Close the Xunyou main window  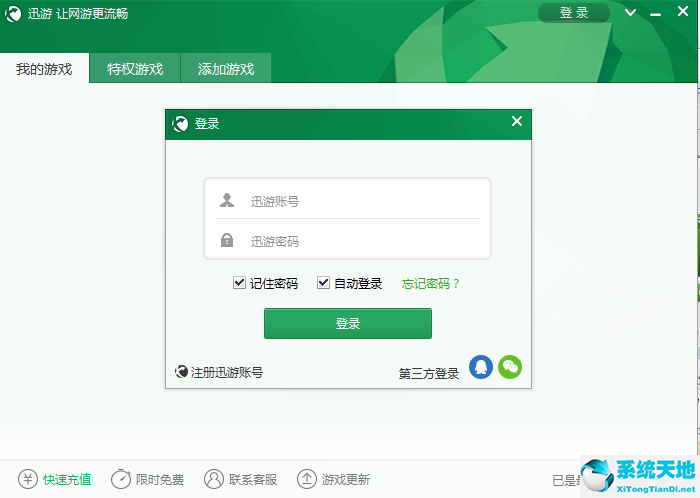tap(683, 12)
